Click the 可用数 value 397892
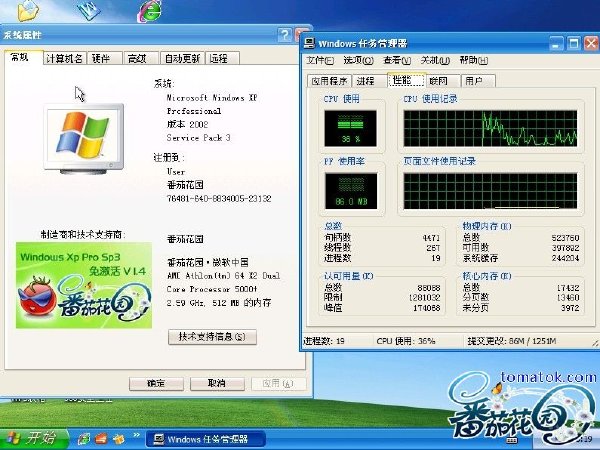600x450 pixels. point(565,248)
